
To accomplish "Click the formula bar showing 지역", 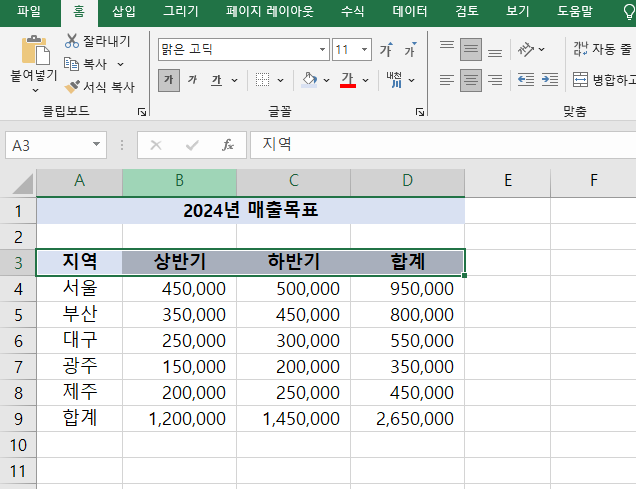I will click(443, 144).
